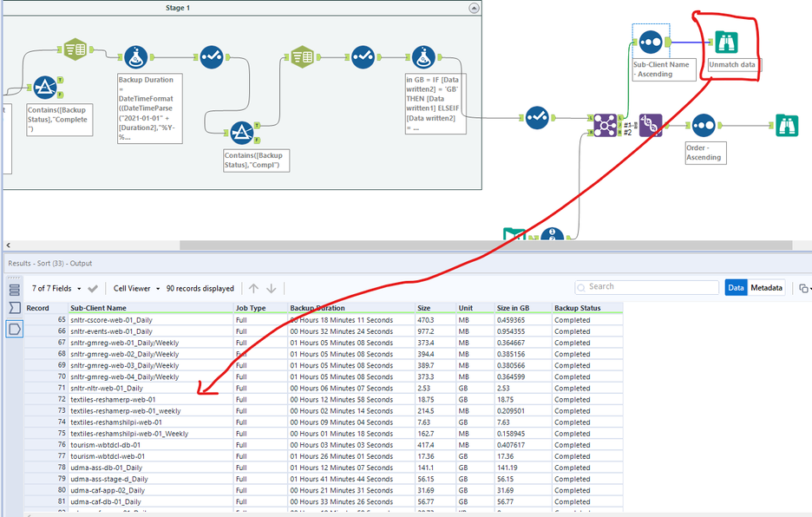Screen dimensions: 812x517
Task: Select the Filter tool with Contains "Compl" annotation
Action: coord(241,133)
